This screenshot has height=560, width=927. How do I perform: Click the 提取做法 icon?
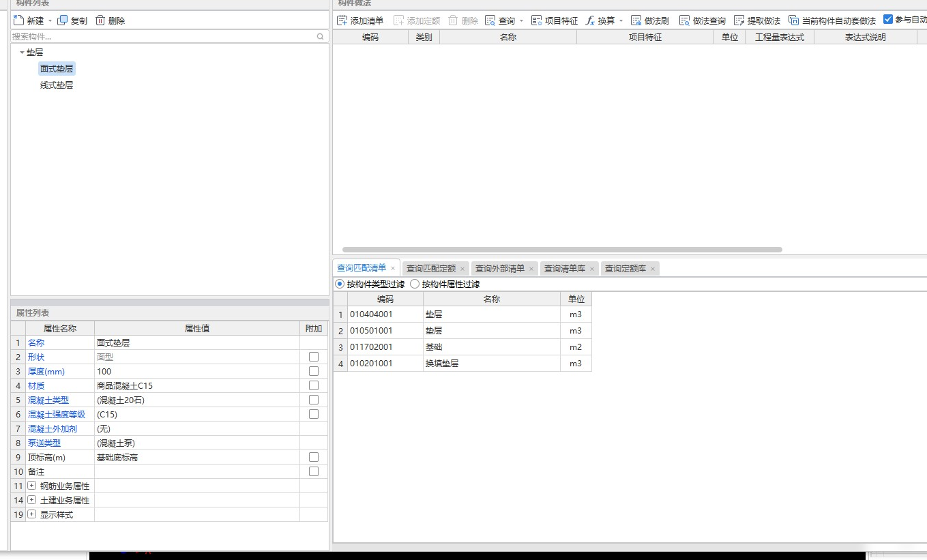coord(739,20)
